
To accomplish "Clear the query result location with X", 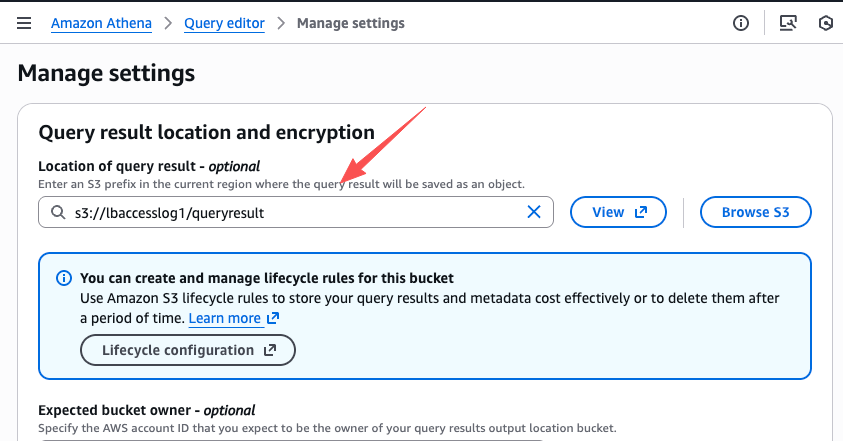I will [x=534, y=212].
